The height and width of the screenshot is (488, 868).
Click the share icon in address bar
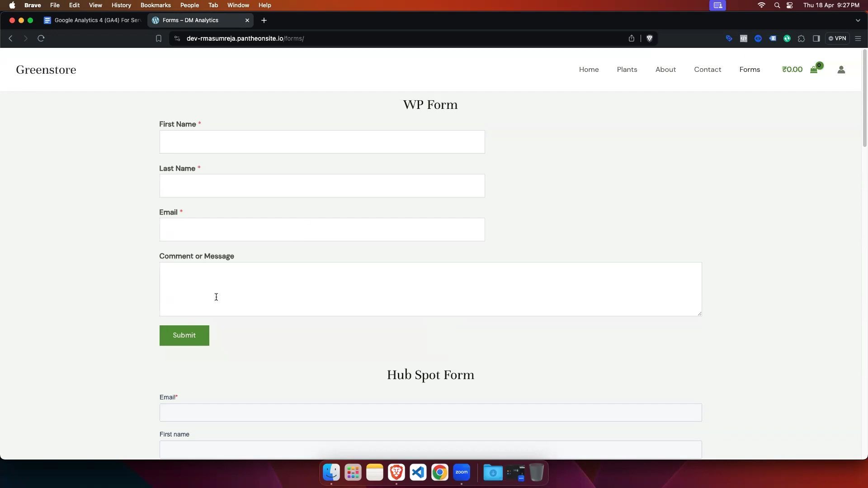click(x=632, y=38)
